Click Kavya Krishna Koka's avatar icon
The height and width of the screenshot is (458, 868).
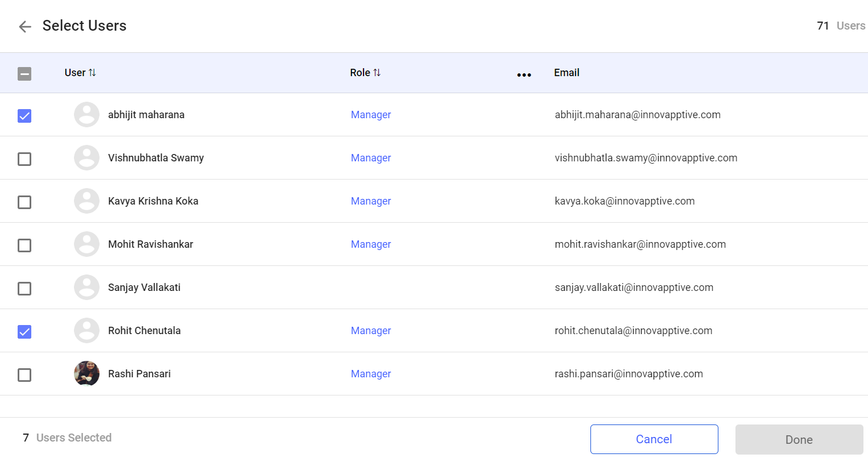(86, 201)
